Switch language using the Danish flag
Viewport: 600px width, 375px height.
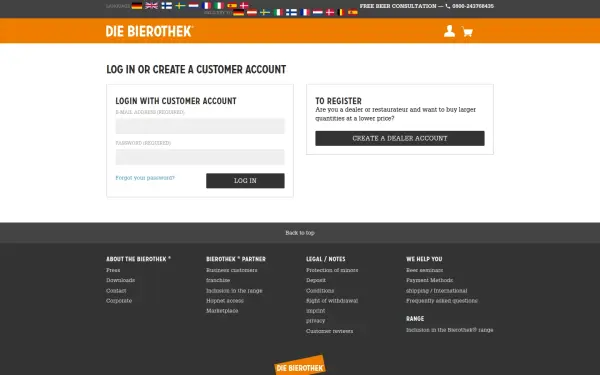[x=244, y=6]
